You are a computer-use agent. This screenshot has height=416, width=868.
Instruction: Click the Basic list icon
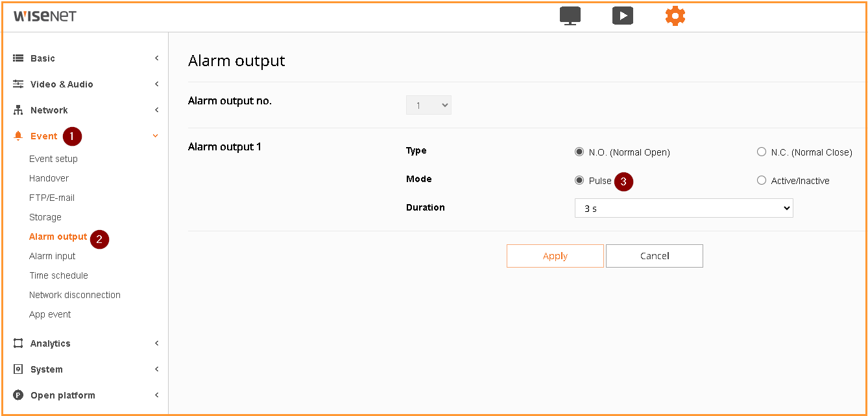pos(18,58)
